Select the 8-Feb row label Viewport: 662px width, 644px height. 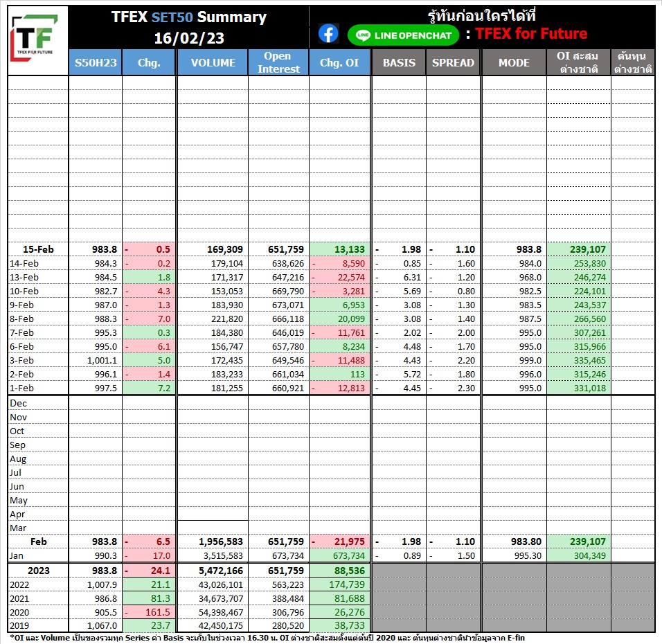pyautogui.click(x=21, y=319)
